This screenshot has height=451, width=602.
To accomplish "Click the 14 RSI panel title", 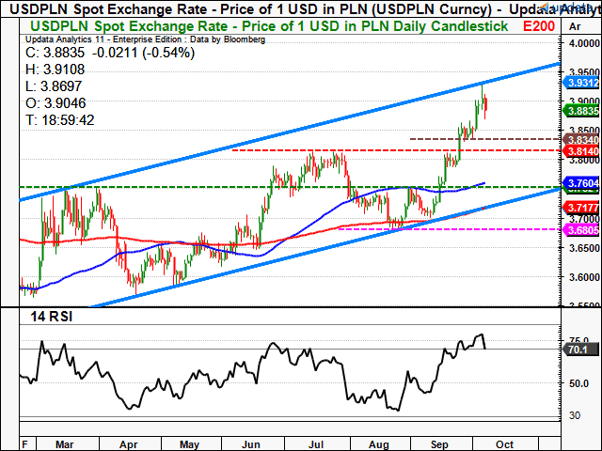I will click(x=51, y=317).
